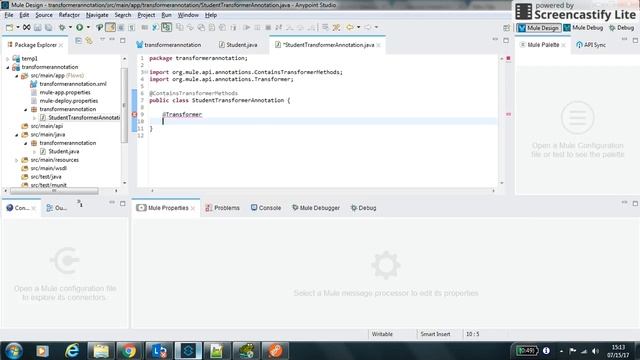Click the Writable status bar entry
640x360 pixels.
point(382,334)
